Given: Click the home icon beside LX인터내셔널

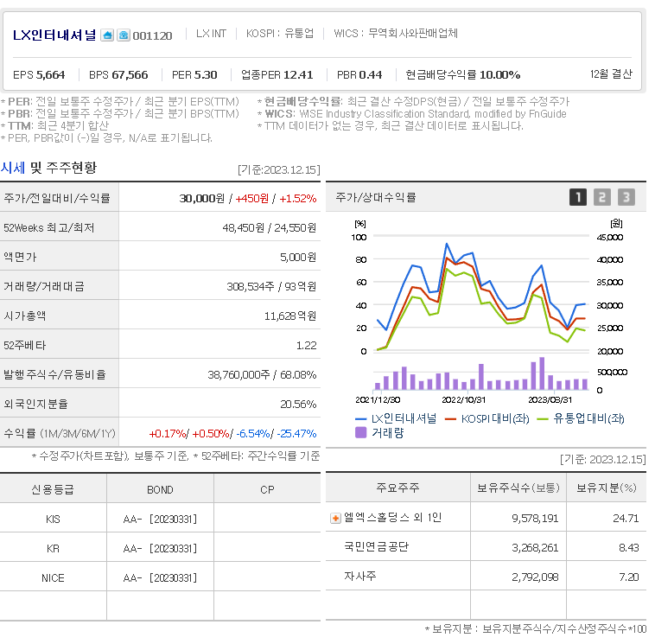Looking at the screenshot, I should point(107,35).
